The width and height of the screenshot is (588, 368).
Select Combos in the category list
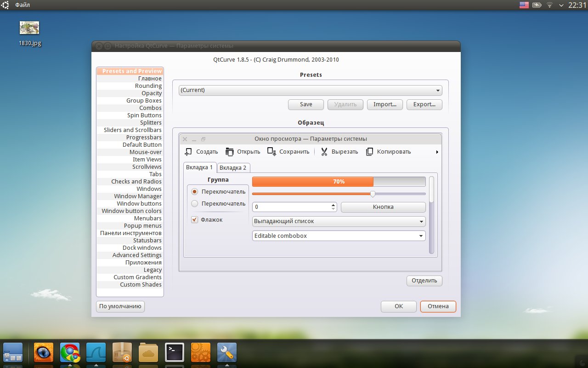pos(130,108)
